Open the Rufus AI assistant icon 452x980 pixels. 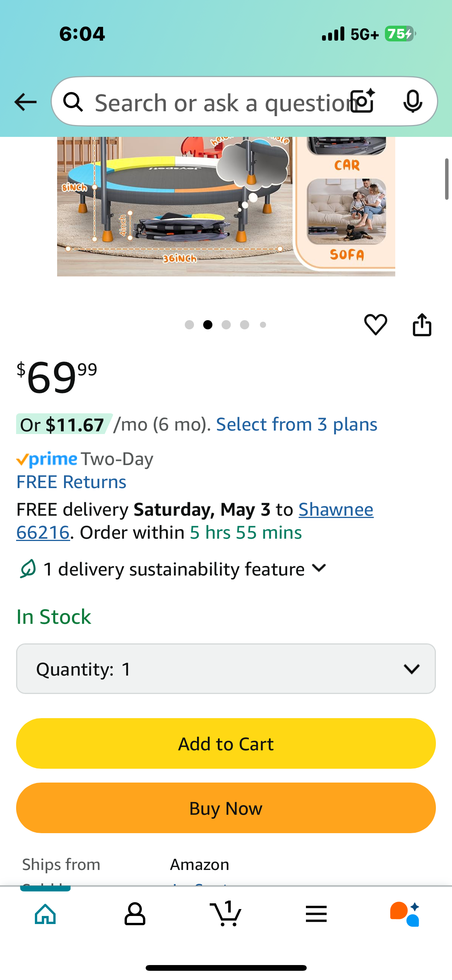(405, 914)
